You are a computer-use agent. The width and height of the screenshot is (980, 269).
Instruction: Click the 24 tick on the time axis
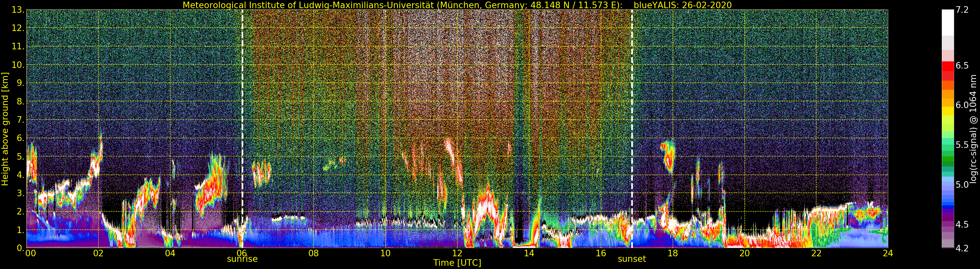point(888,253)
